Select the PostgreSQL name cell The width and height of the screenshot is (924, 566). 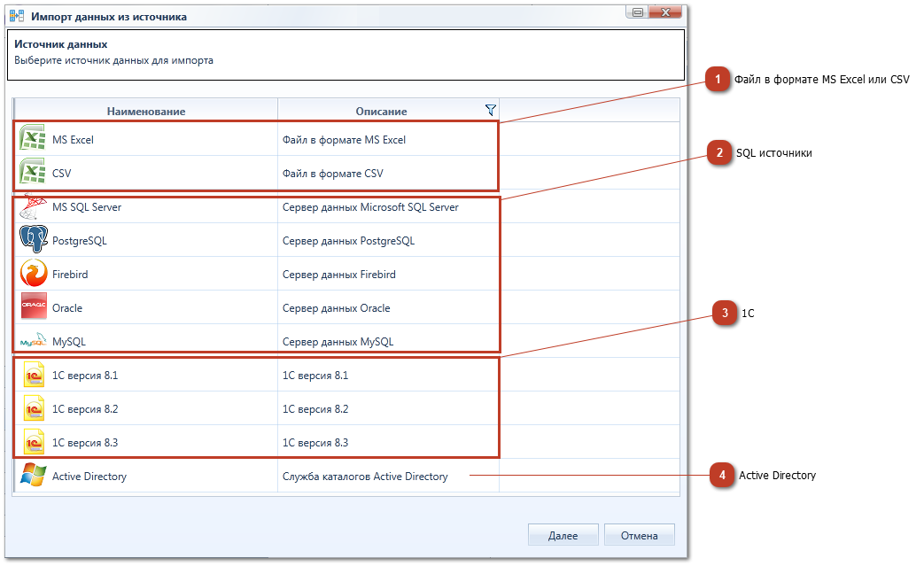145,240
